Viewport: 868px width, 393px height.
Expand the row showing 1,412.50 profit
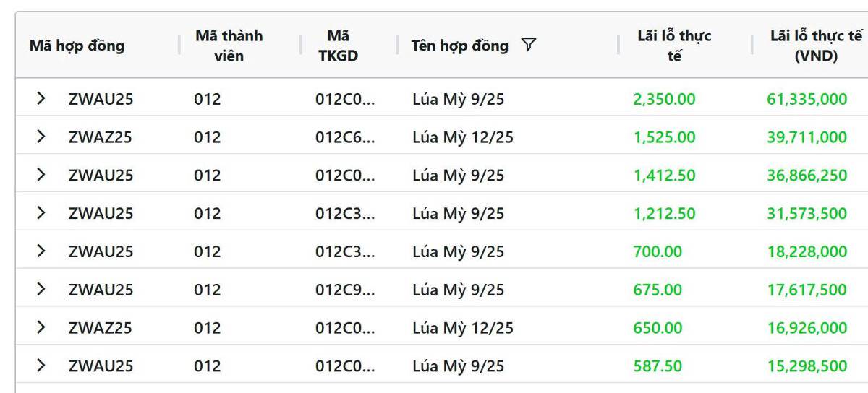(x=41, y=175)
